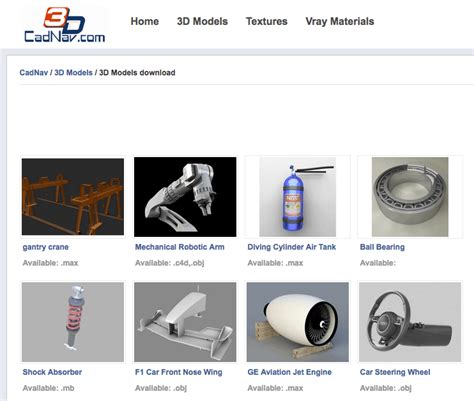Click the 3D CadNav.com logo
This screenshot has height=401, width=474.
coord(65,25)
